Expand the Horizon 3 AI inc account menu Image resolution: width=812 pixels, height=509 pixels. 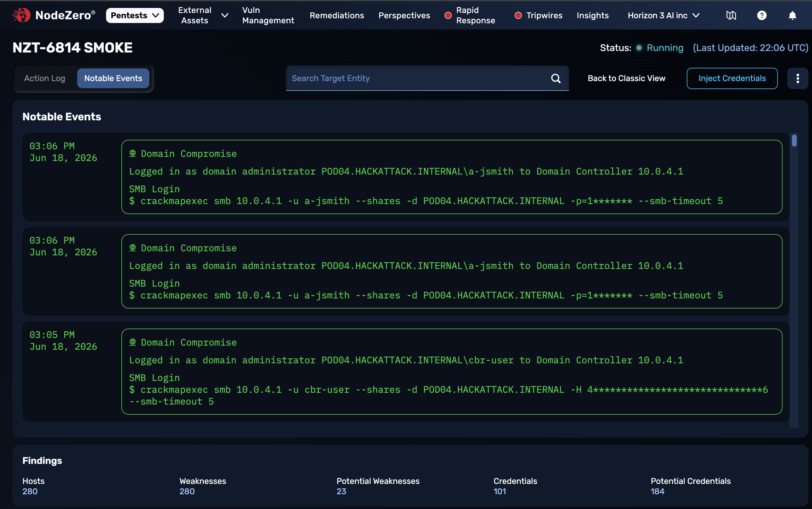coord(664,16)
